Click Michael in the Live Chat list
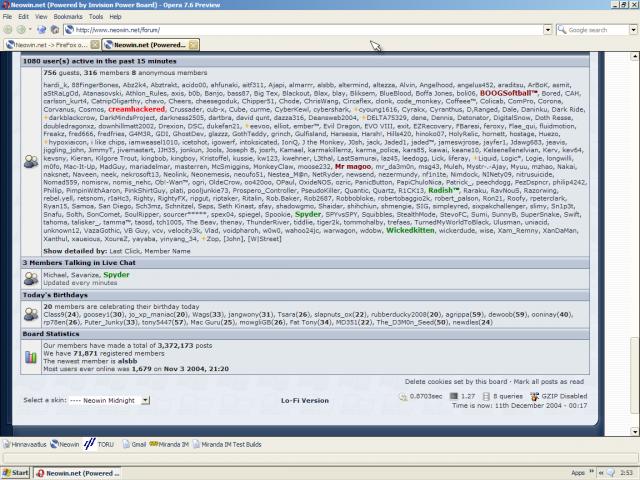 55,275
